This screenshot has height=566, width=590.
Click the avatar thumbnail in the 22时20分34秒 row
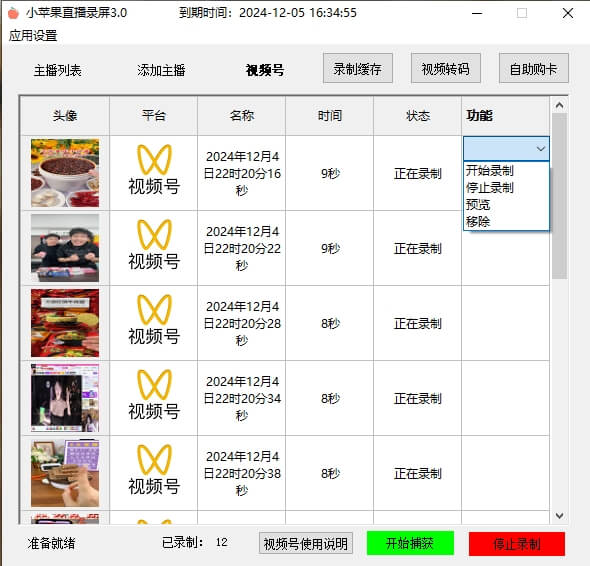(x=65, y=398)
